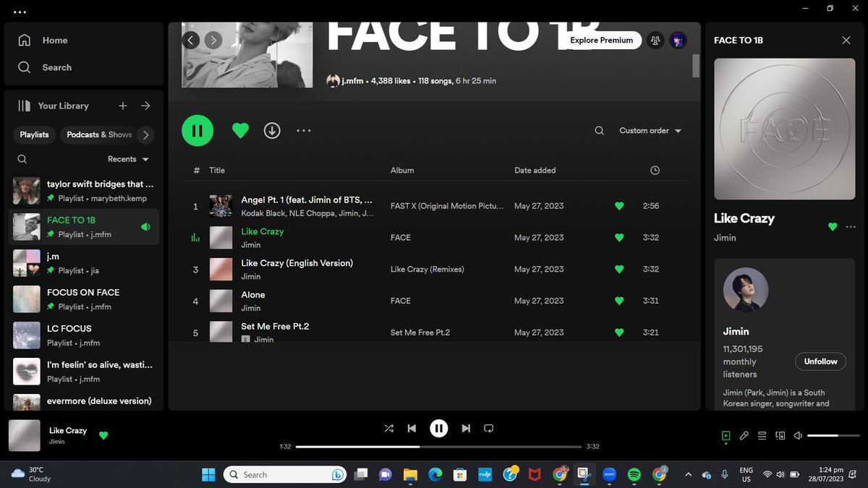Go back with the left arrow
The image size is (868, 488).
(x=190, y=40)
